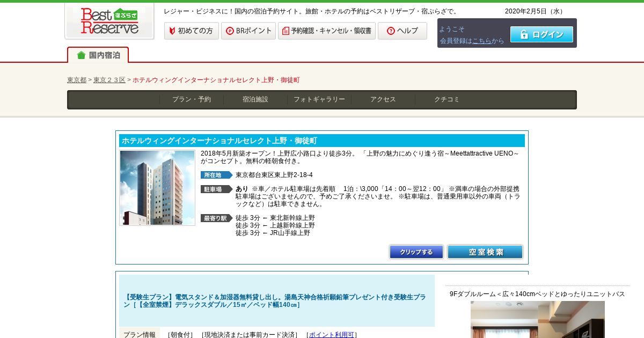This screenshot has height=338, width=644.
Task: Click the クリップする clip button
Action: [416, 252]
